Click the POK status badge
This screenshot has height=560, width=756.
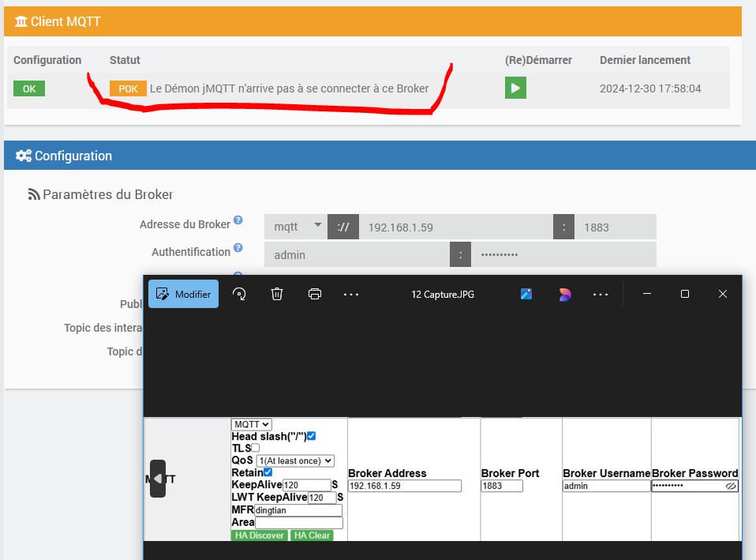(x=128, y=88)
